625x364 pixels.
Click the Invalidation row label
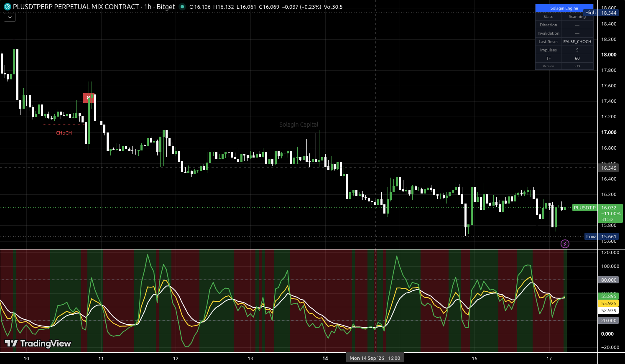(548, 33)
